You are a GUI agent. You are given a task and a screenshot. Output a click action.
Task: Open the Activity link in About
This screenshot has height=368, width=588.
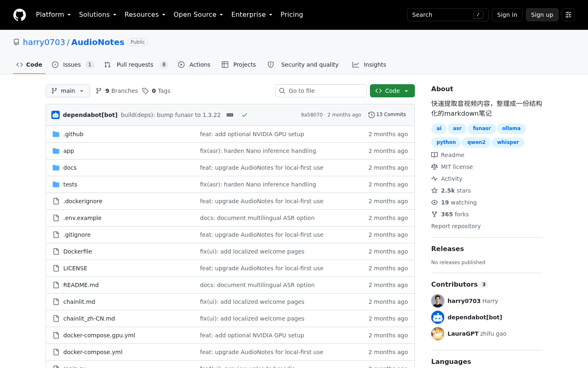tap(447, 179)
